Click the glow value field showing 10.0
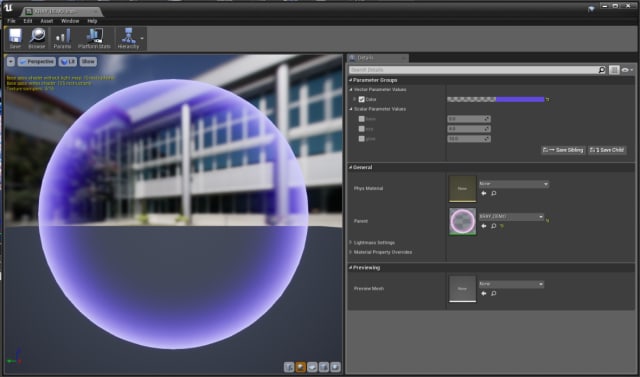 coord(469,139)
